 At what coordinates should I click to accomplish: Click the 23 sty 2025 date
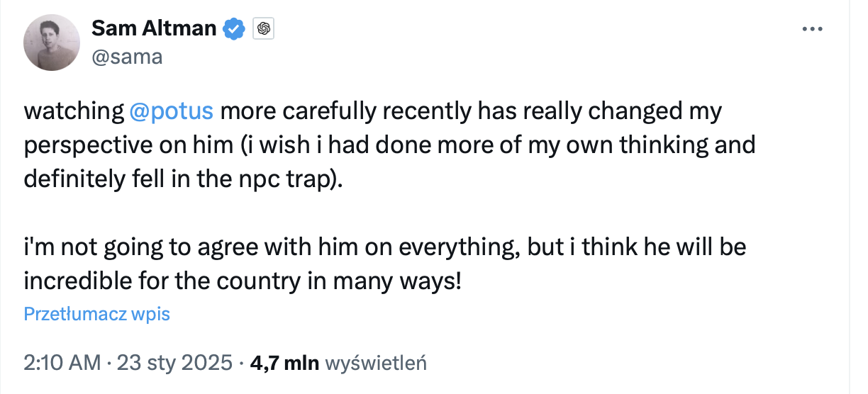(x=174, y=364)
